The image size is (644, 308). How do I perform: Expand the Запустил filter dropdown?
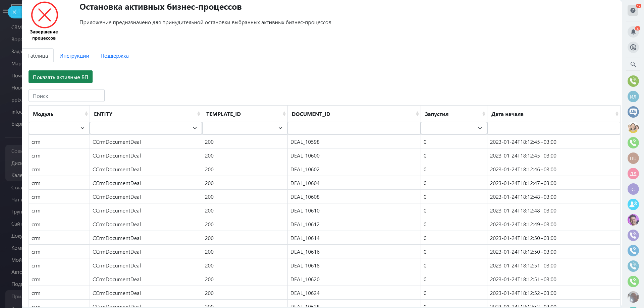click(x=453, y=128)
